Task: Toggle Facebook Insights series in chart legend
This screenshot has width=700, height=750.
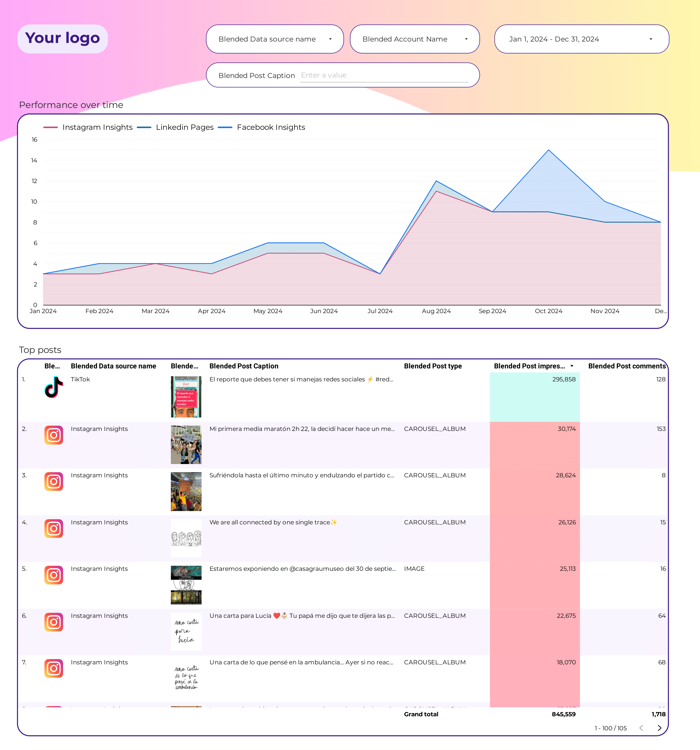Action: tap(270, 127)
